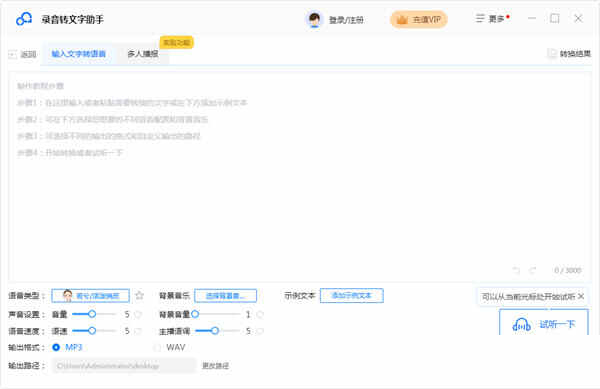600x389 pixels.
Task: Click the orange 充值VIP button
Action: (x=419, y=20)
